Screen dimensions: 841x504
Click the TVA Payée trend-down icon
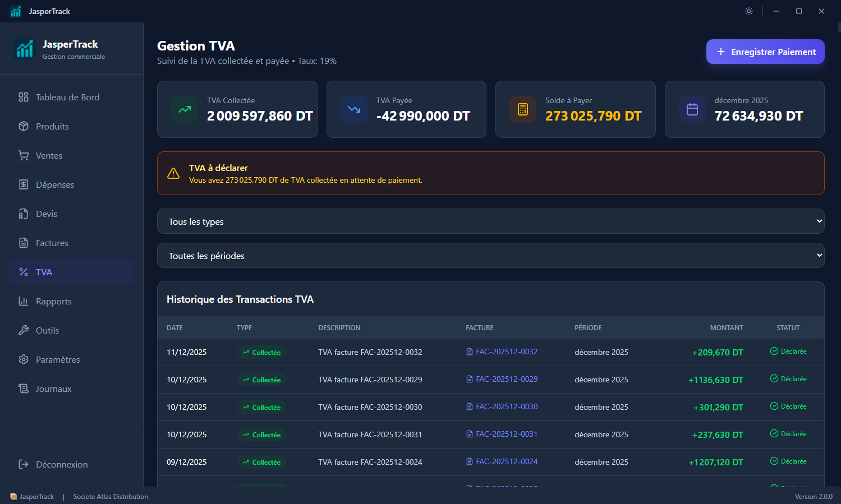point(354,109)
